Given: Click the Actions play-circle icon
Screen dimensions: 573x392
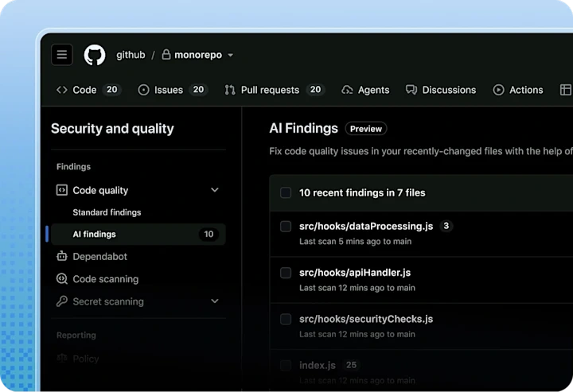Looking at the screenshot, I should tap(498, 90).
